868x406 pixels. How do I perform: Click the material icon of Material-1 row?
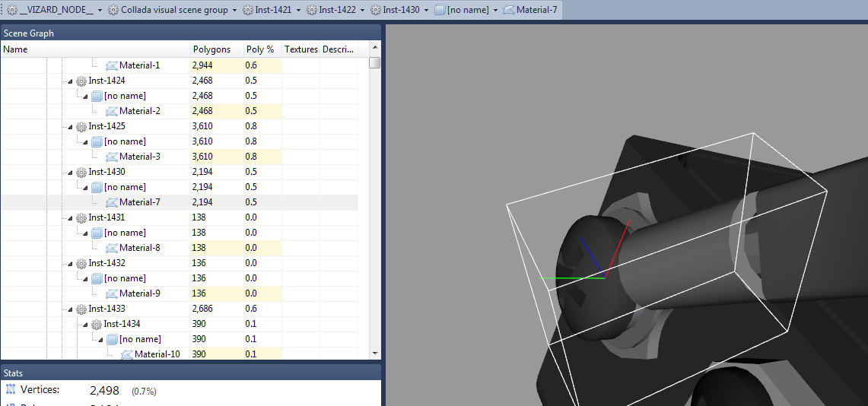pos(112,65)
